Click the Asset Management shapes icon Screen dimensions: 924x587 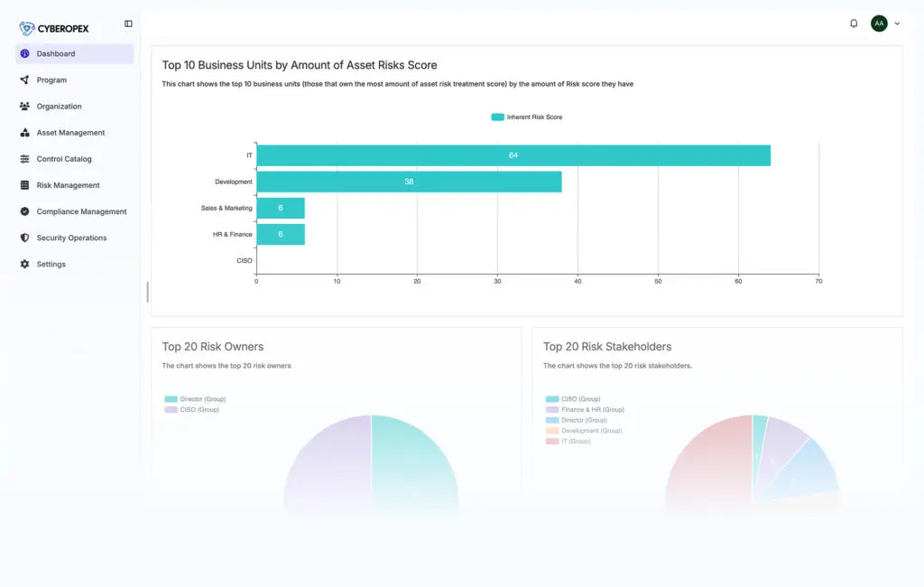pyautogui.click(x=24, y=133)
